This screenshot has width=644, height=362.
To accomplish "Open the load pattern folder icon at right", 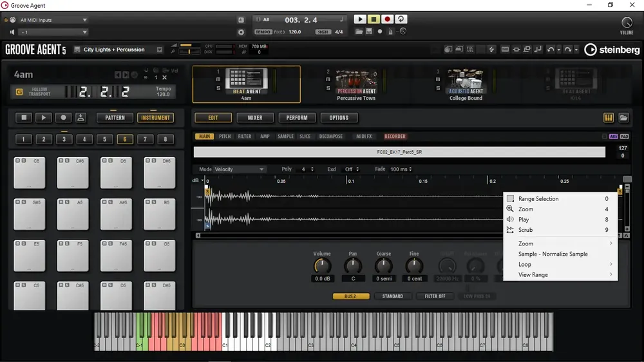I will tap(623, 118).
